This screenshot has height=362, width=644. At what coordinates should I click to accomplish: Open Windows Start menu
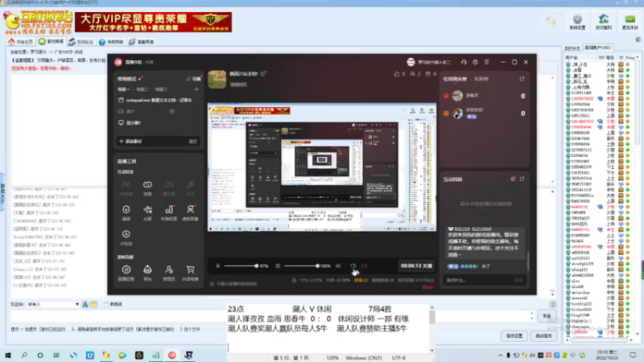pos(8,356)
